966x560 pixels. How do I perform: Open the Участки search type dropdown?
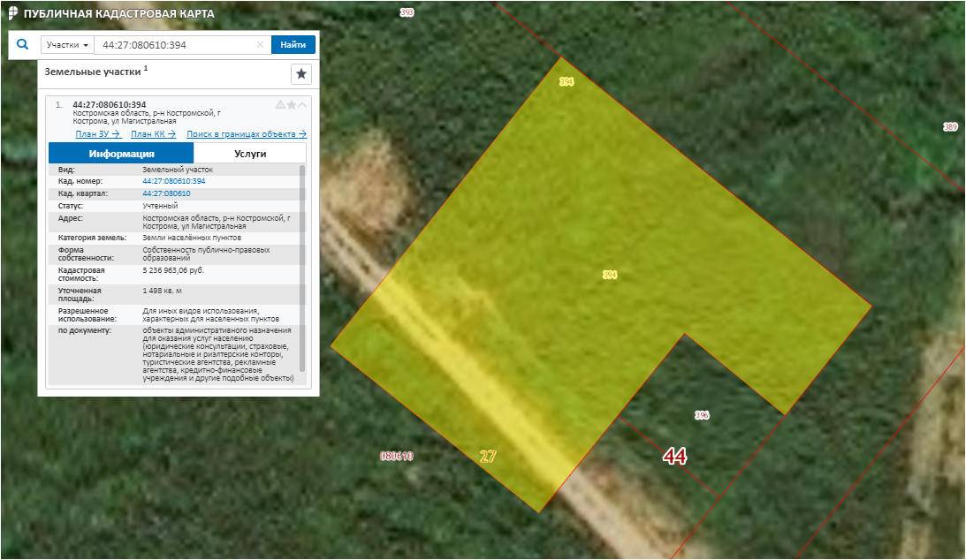(x=67, y=45)
